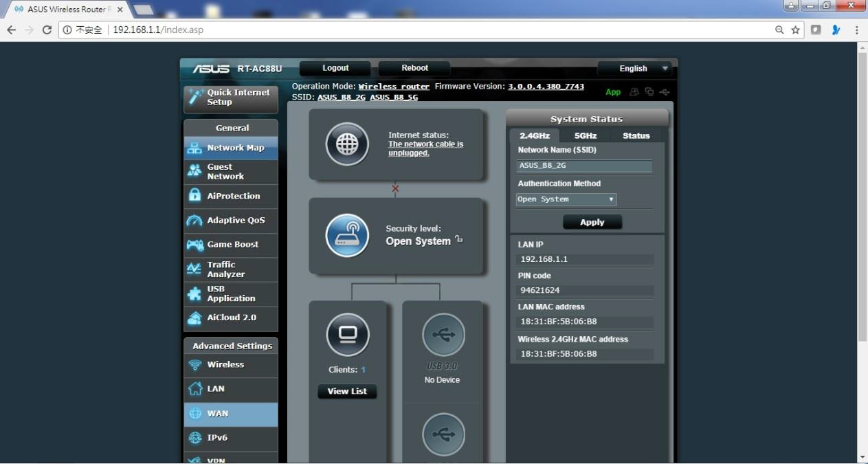Click the gray shield extension icon
Screen dimensions: 868x464
[x=816, y=30]
